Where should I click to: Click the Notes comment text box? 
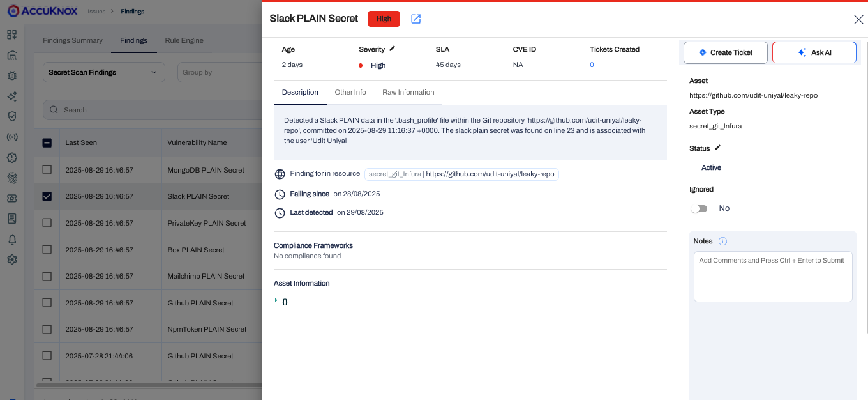772,276
